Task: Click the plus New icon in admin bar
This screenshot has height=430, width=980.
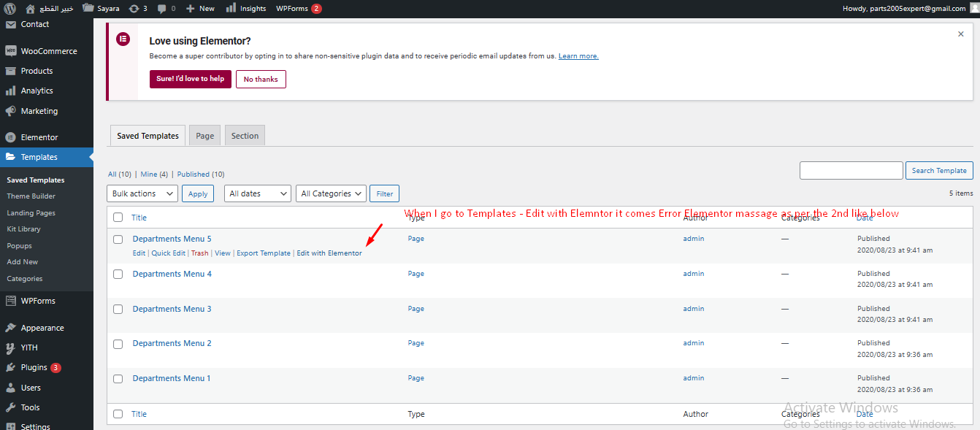Action: [x=190, y=9]
